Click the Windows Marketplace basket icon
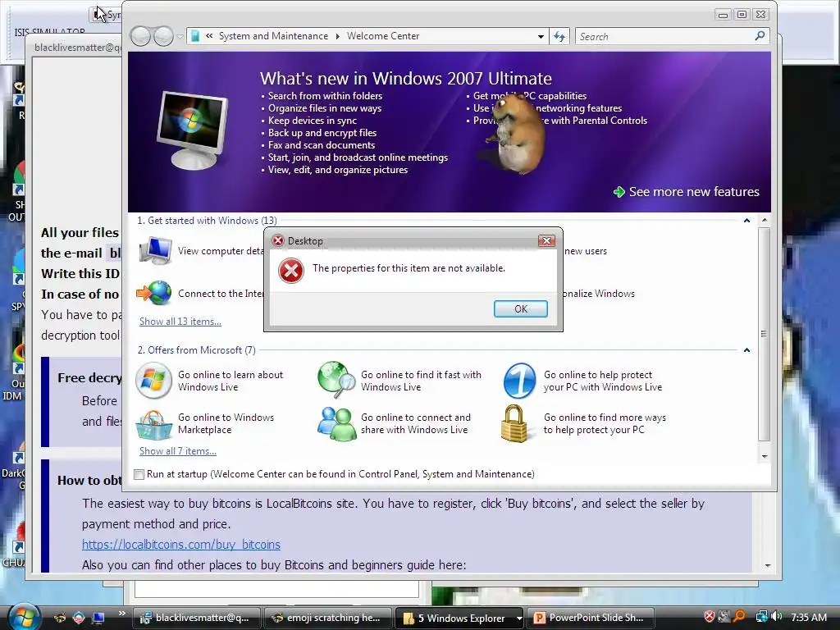This screenshot has width=840, height=630. [x=153, y=424]
